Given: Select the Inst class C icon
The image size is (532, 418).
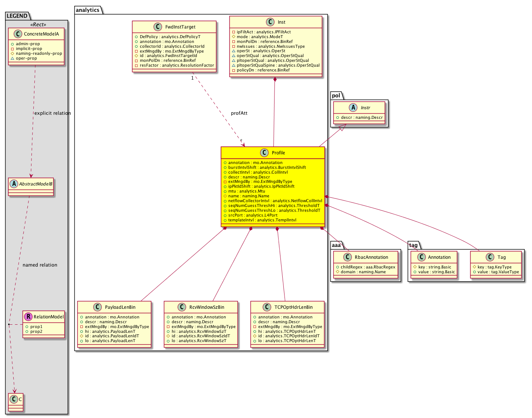Looking at the screenshot, I should 270,22.
